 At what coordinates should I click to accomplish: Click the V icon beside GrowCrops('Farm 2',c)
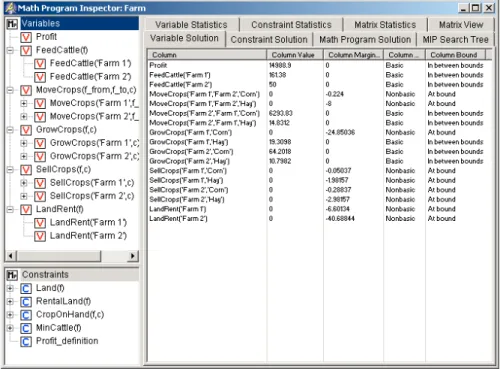coord(40,156)
